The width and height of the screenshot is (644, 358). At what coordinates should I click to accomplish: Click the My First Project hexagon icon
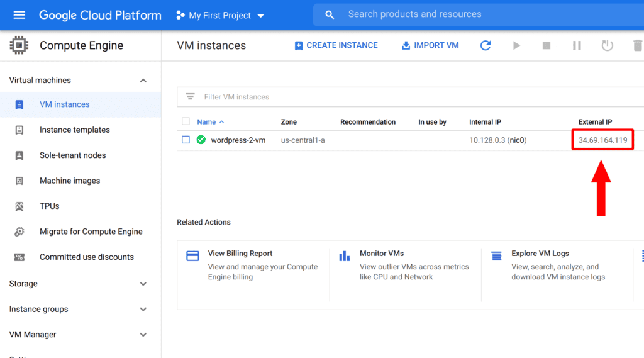(180, 15)
